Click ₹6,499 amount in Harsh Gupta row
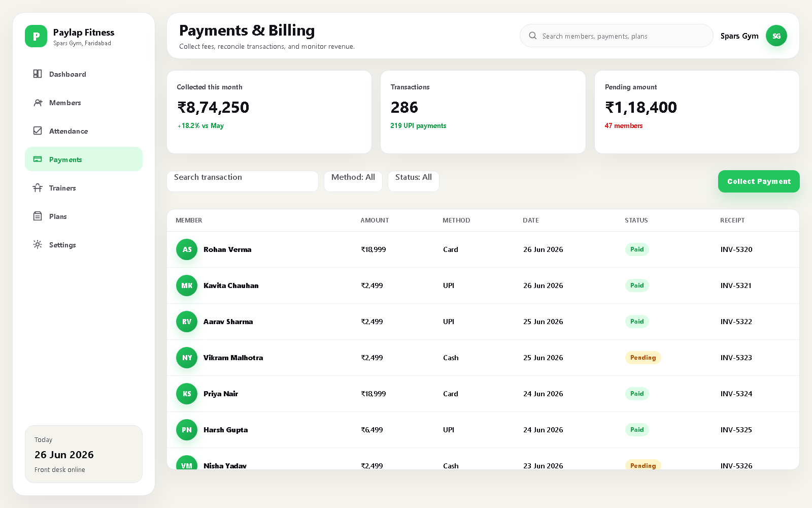The image size is (812, 508). pyautogui.click(x=372, y=430)
